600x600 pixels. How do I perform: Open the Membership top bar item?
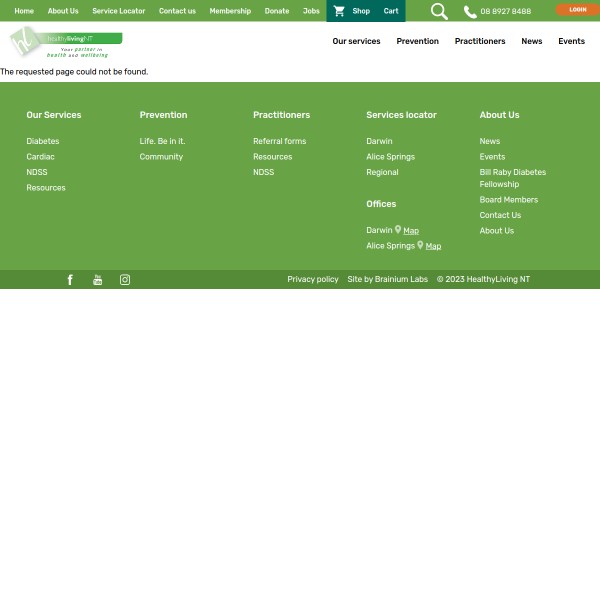(x=230, y=11)
